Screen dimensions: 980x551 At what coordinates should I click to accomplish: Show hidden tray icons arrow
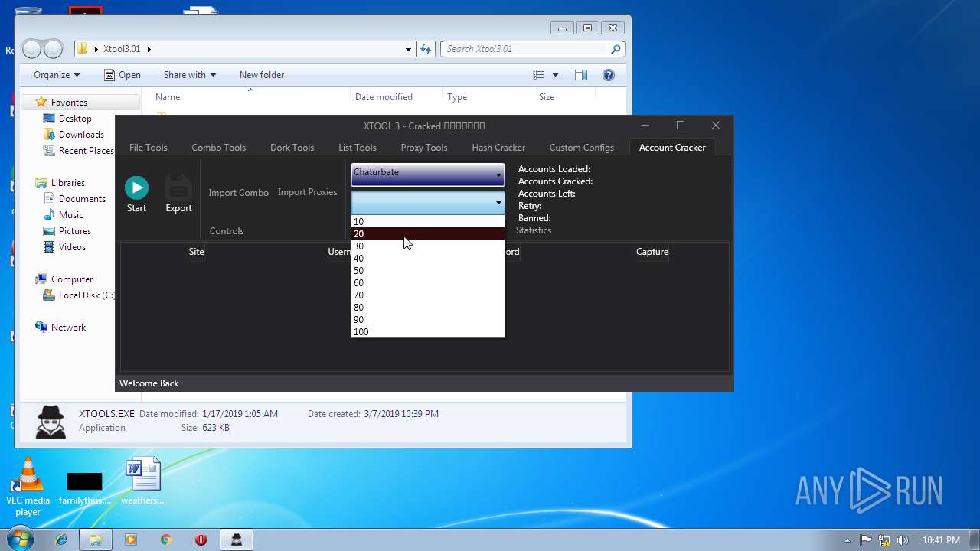click(x=847, y=540)
